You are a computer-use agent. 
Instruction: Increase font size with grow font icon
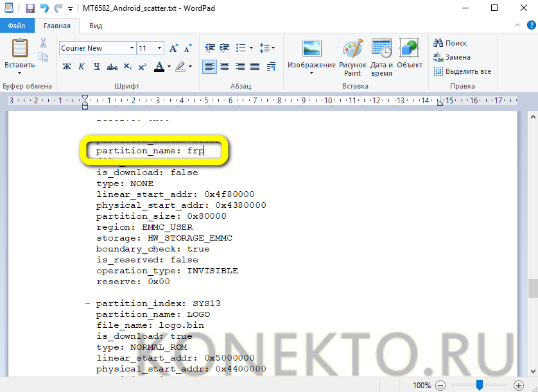(x=173, y=48)
